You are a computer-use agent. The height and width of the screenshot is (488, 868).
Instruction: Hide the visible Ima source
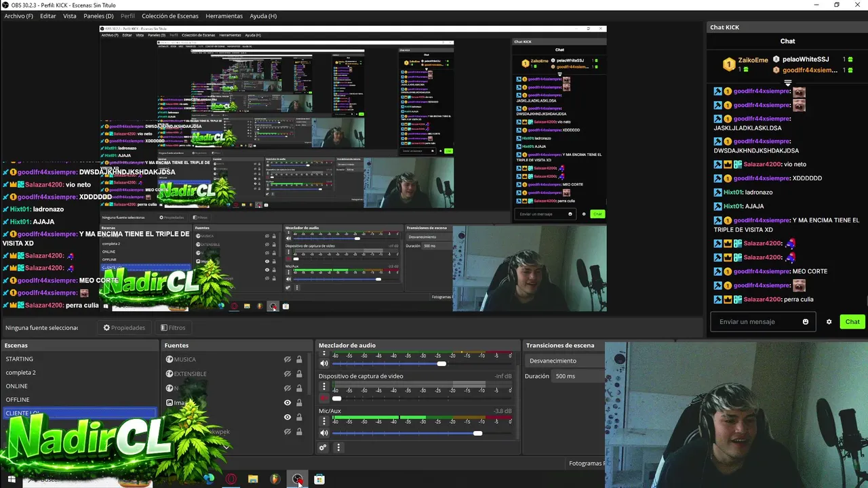click(x=288, y=403)
